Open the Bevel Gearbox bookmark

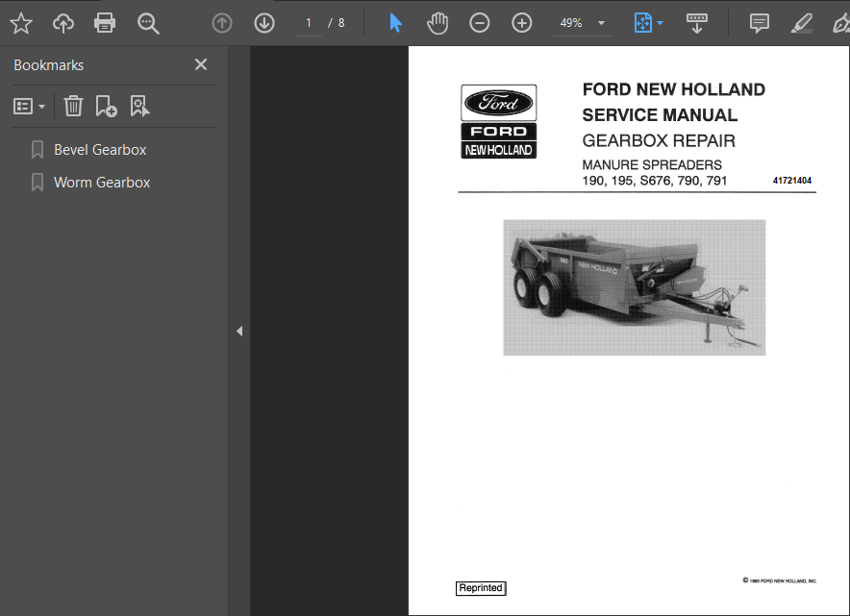100,150
